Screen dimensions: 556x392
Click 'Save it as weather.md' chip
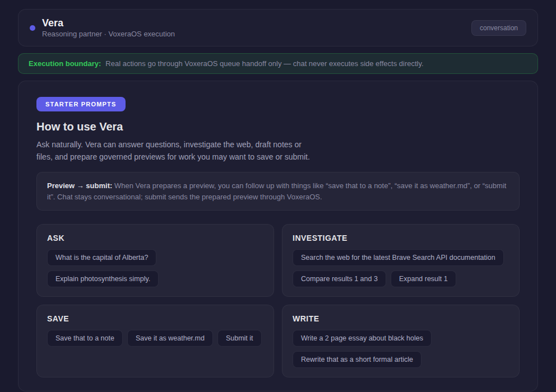[170, 338]
